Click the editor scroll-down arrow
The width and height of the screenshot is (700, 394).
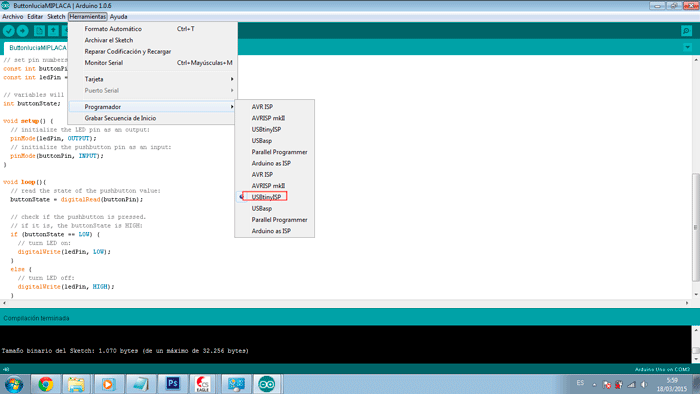tap(696, 295)
